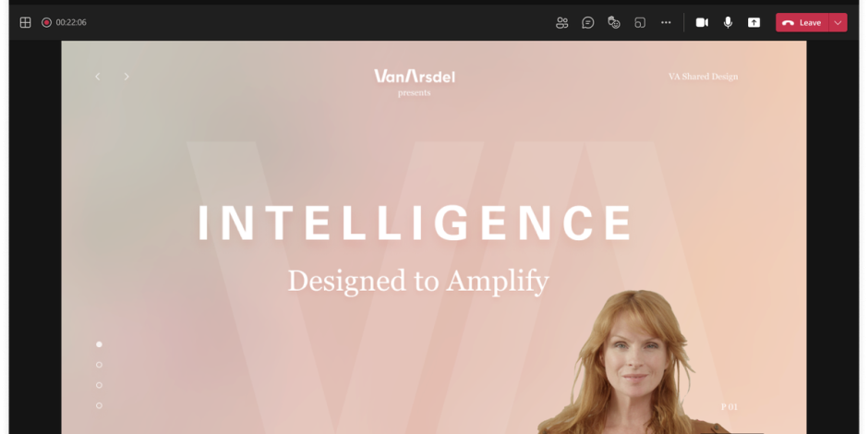Mute the microphone

coord(728,23)
